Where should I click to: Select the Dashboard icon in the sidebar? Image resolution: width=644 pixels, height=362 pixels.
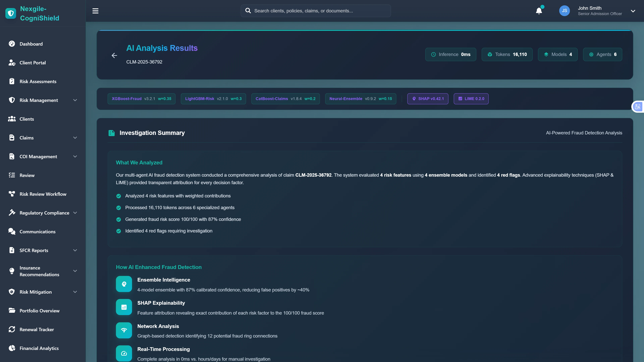[x=12, y=44]
